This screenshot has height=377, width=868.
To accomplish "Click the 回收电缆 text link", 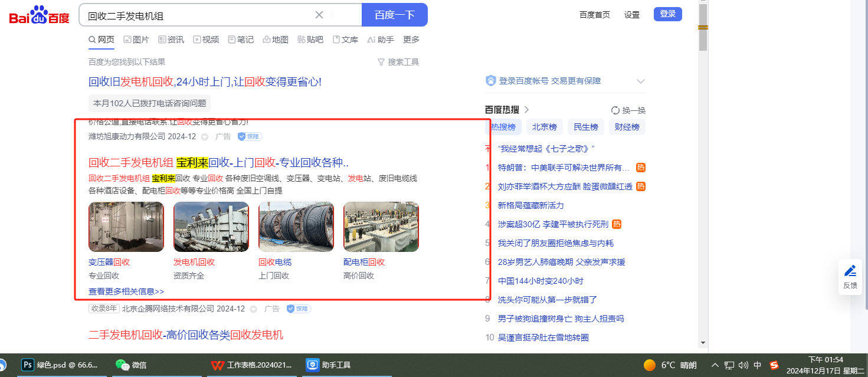I will coord(275,262).
